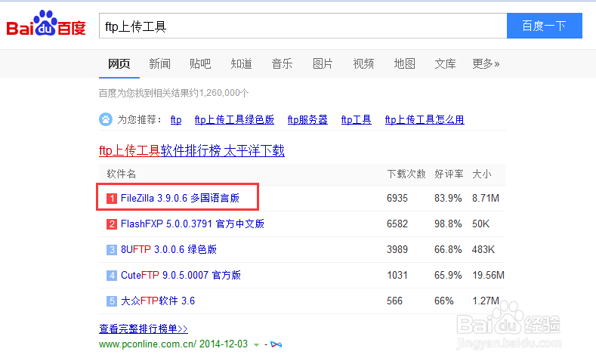Open 8UFTP 3.0.0.6 绿色版 link

tap(168, 250)
